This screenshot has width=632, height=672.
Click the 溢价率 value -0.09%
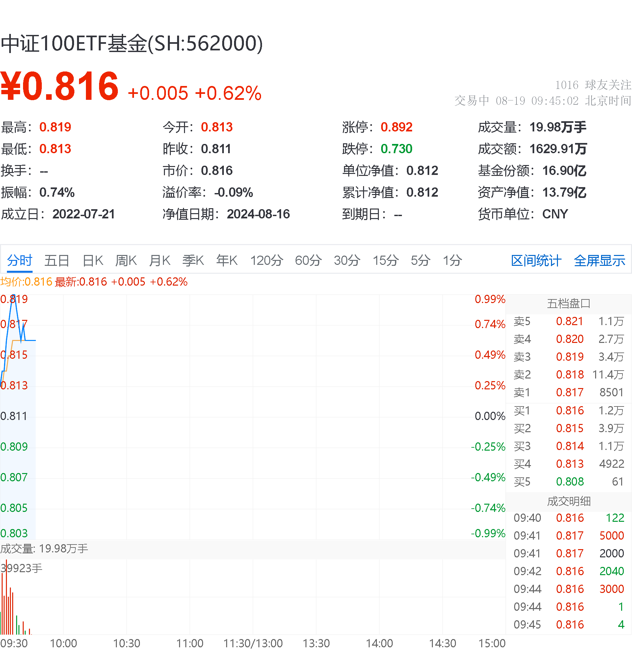pos(234,192)
